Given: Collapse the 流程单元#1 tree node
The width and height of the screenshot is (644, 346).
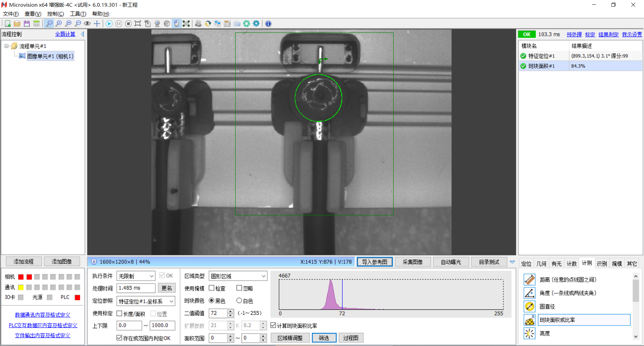Looking at the screenshot, I should (6, 46).
